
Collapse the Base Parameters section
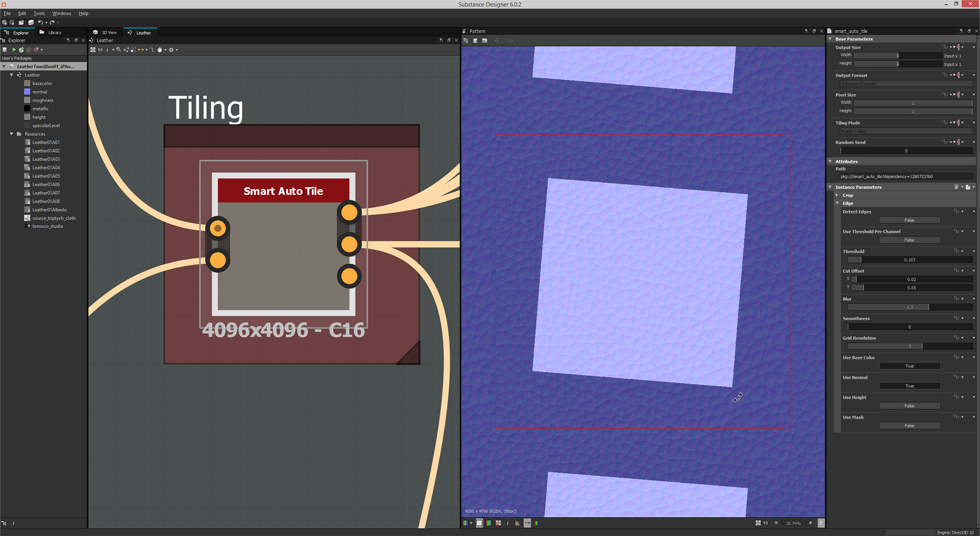(830, 39)
